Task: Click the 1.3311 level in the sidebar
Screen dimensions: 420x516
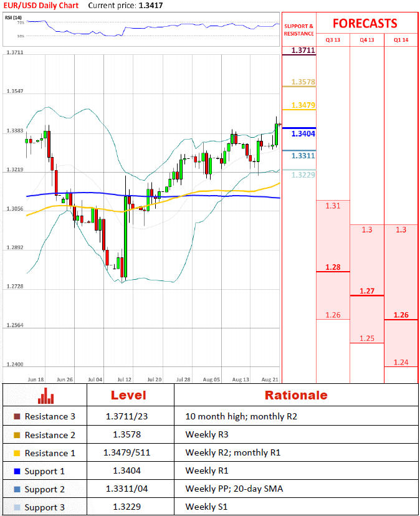Action: (303, 156)
